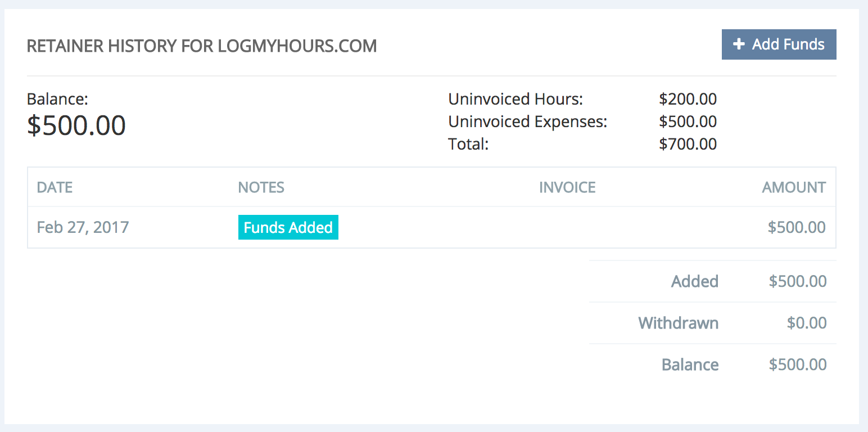Image resolution: width=868 pixels, height=432 pixels.
Task: Click the $700.00 total value
Action: pos(688,144)
